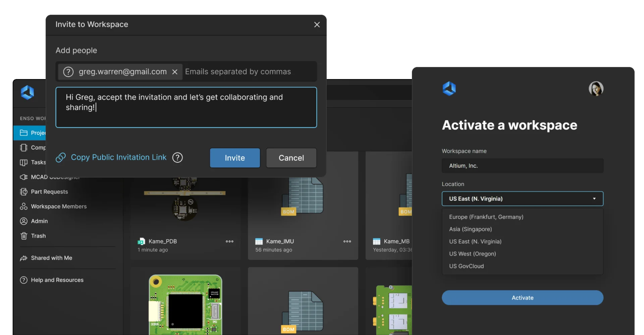Open the Kame_IMU BOM thumbnail
Image resolution: width=644 pixels, height=335 pixels.
302,197
